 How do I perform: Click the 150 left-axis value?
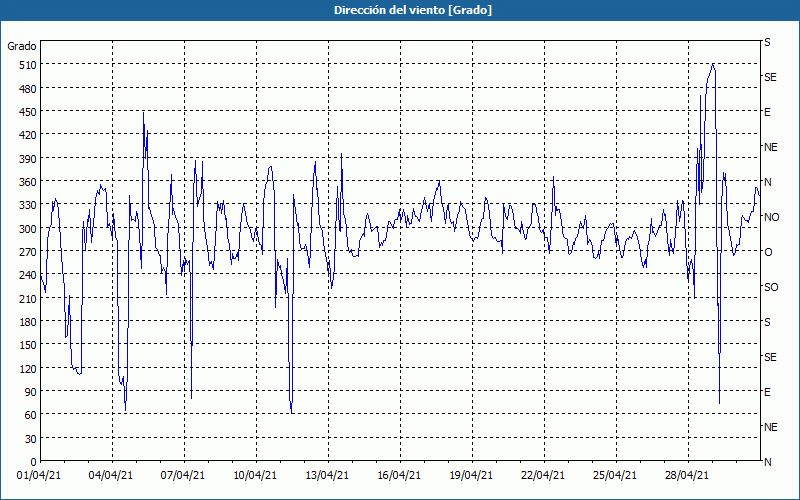pos(28,345)
